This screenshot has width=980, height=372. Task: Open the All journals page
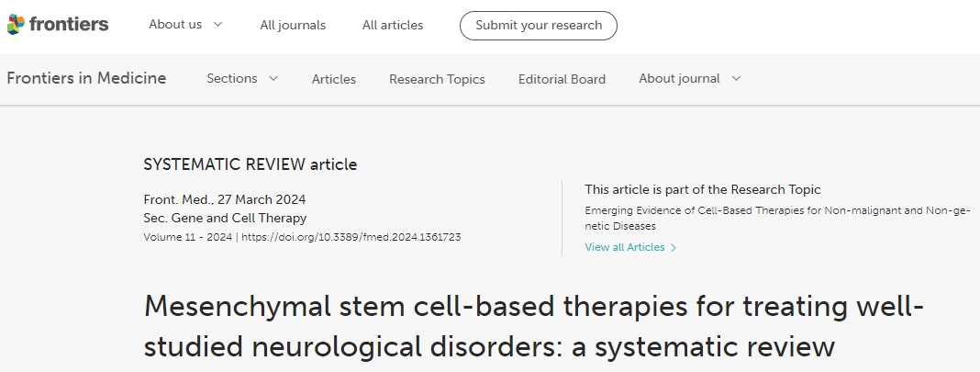point(293,26)
